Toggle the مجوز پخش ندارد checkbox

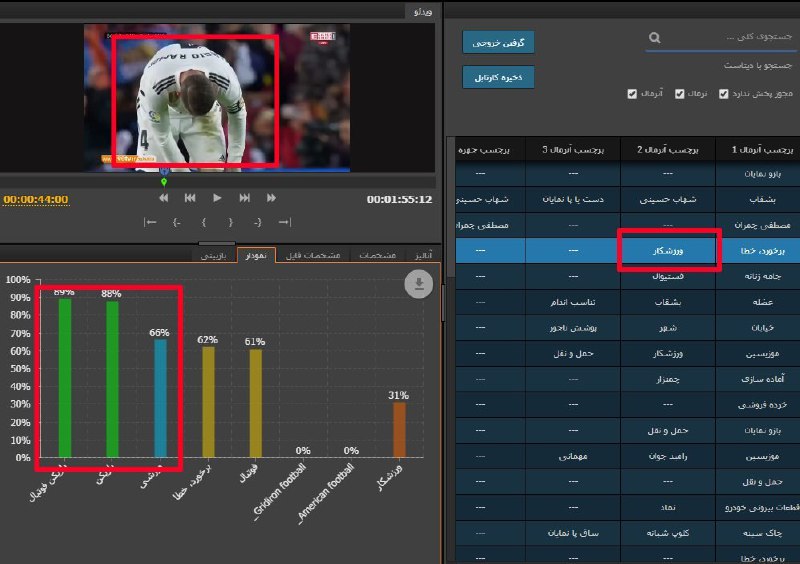[723, 94]
